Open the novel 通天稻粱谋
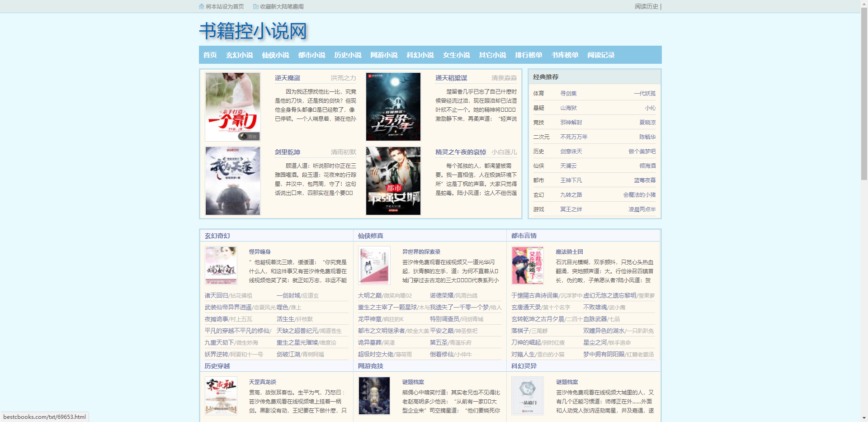The height and width of the screenshot is (422, 868). 451,77
